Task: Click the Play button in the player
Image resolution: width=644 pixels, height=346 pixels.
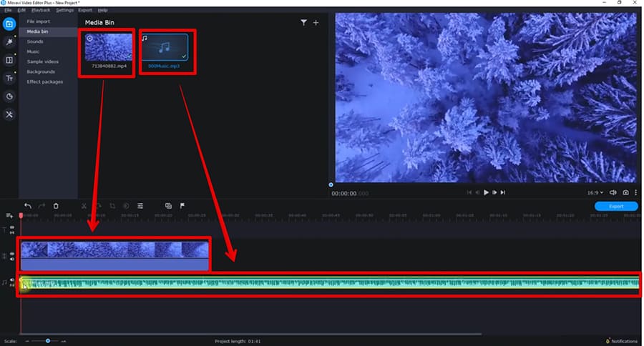Action: pyautogui.click(x=486, y=192)
